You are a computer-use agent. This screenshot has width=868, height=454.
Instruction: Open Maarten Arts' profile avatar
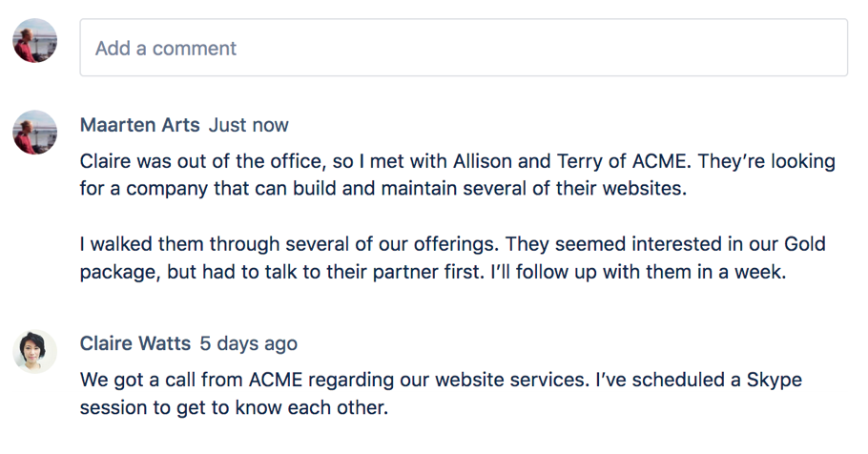[35, 132]
